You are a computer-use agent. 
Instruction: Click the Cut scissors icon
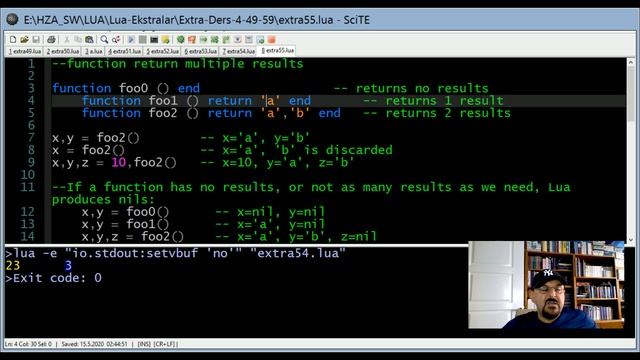click(x=66, y=40)
